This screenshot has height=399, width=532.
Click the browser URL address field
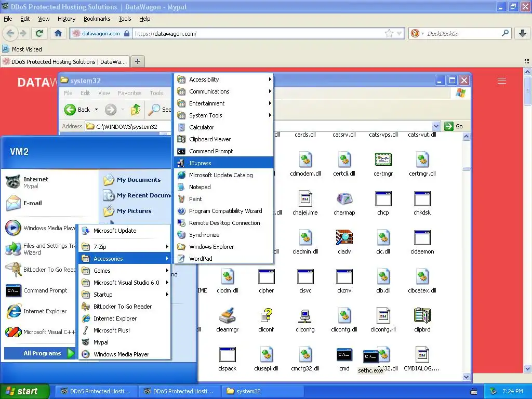coord(258,34)
